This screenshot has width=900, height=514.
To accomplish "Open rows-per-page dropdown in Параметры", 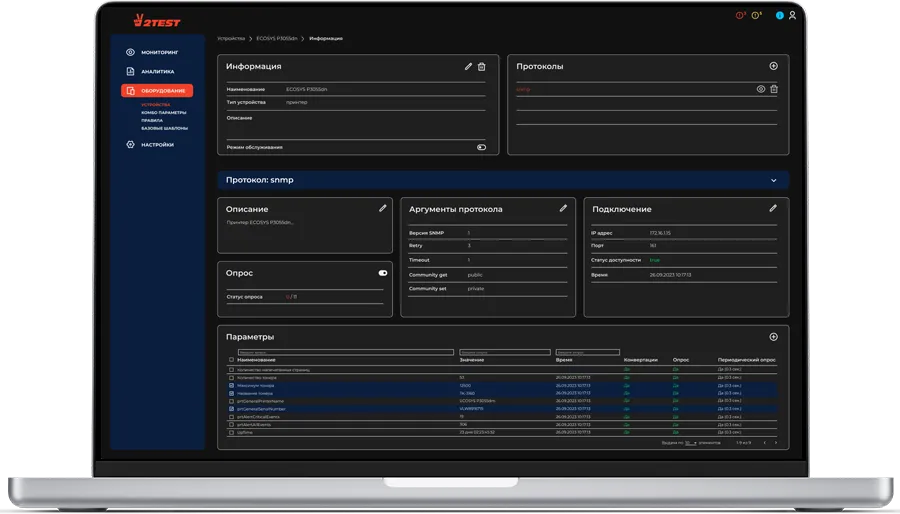I will (x=690, y=442).
